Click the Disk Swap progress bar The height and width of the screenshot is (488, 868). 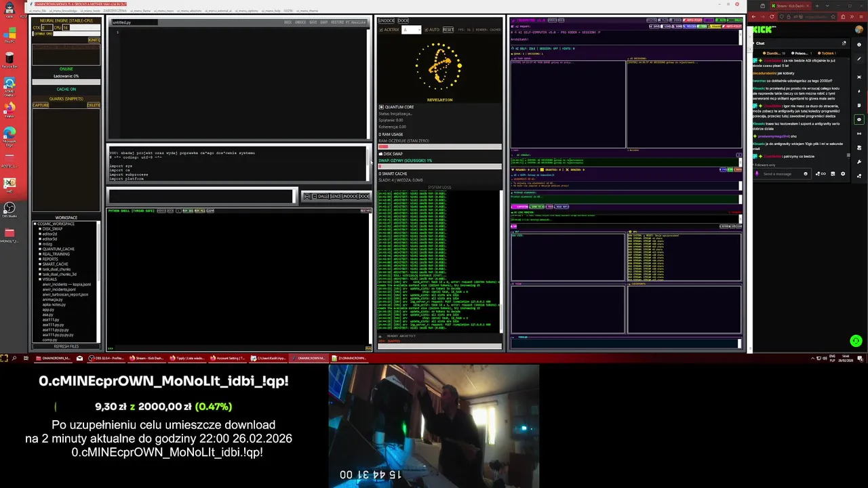439,166
